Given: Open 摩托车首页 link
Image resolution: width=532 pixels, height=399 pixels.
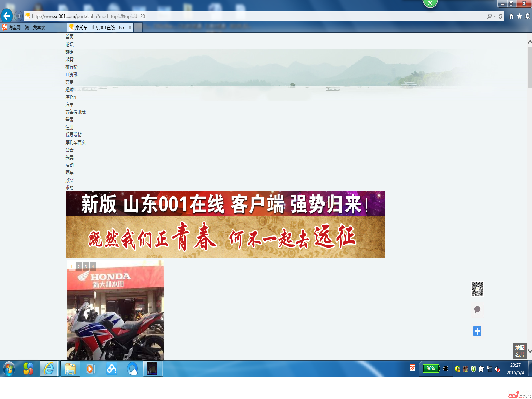Looking at the screenshot, I should 76,142.
